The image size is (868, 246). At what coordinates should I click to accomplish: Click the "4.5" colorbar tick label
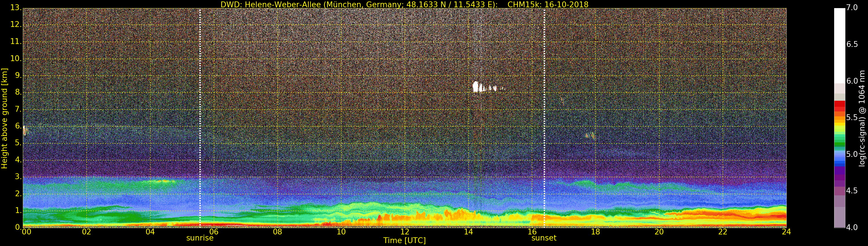tap(852, 191)
